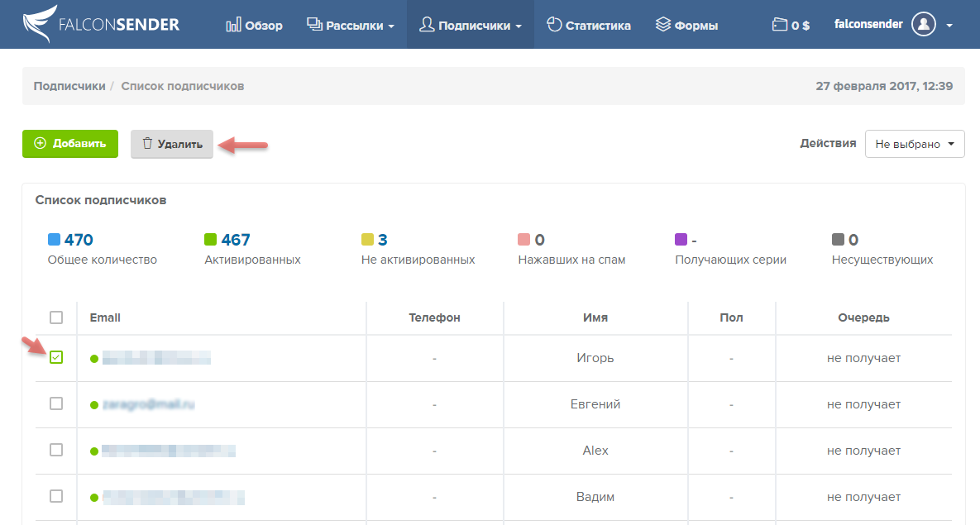
Task: Uncheck the checkbox for Игорь
Action: tap(56, 357)
